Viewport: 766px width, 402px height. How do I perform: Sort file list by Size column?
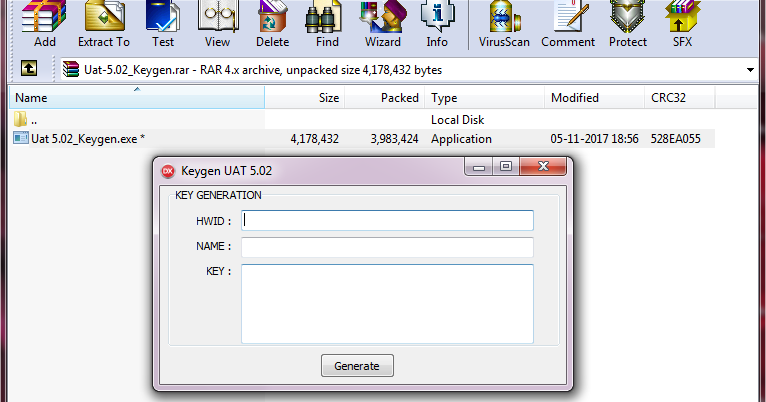point(305,98)
